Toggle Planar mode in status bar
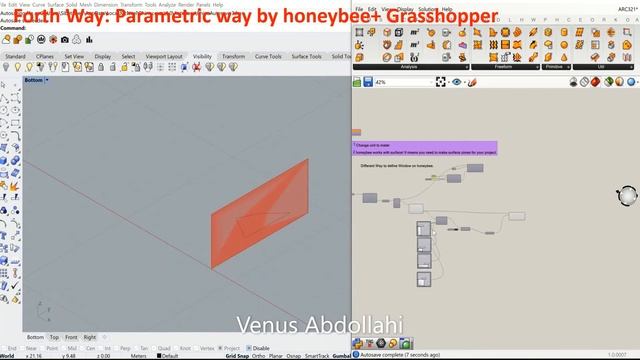Image resolution: width=640 pixels, height=360 pixels. (276, 356)
